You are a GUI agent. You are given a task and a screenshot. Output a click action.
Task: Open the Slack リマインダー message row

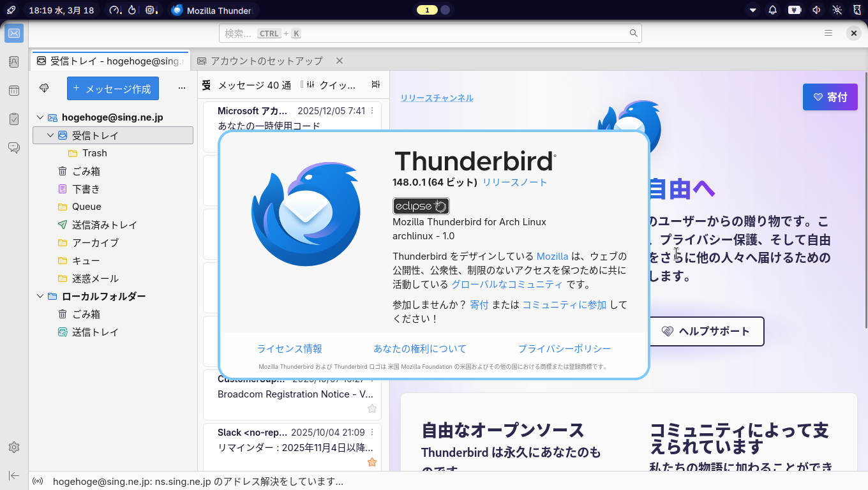click(292, 447)
